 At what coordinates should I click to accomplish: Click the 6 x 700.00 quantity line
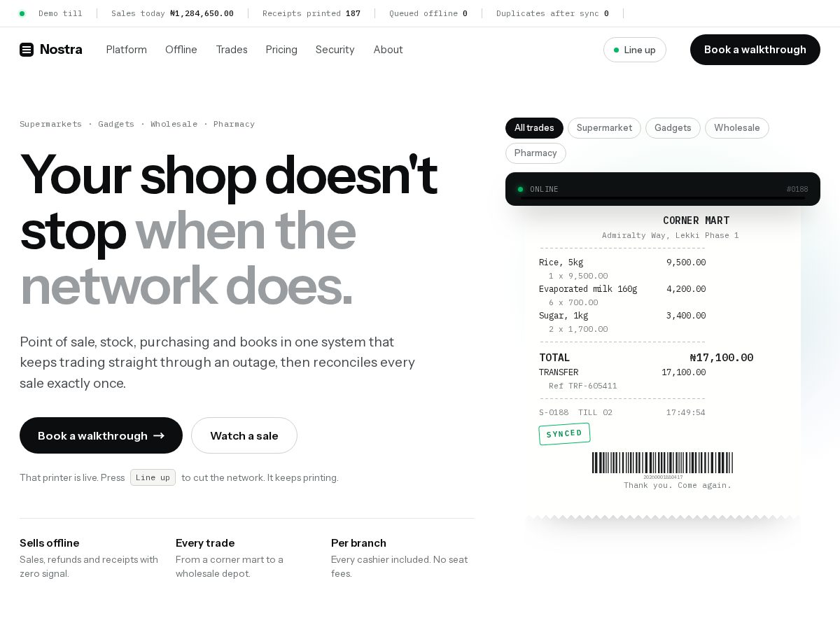point(573,302)
